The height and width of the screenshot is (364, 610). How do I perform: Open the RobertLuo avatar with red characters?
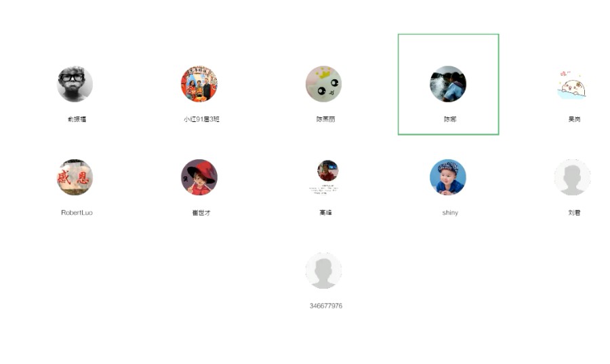pyautogui.click(x=75, y=178)
